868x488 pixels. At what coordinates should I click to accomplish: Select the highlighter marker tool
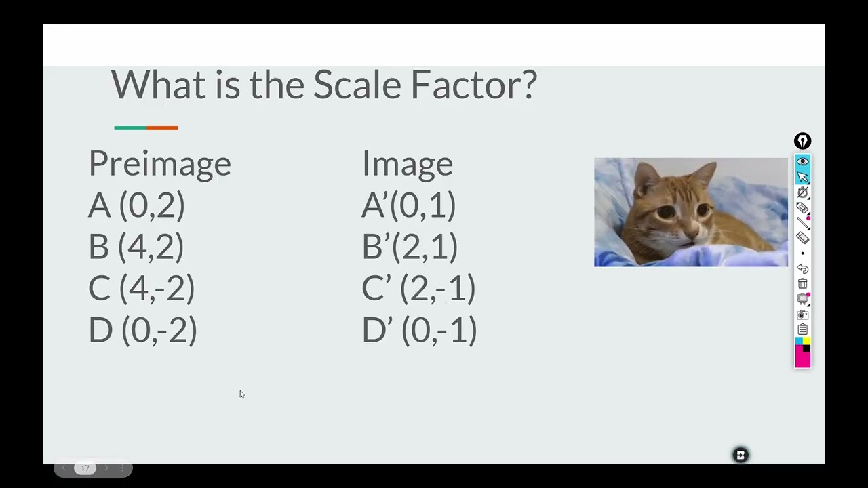click(x=802, y=208)
